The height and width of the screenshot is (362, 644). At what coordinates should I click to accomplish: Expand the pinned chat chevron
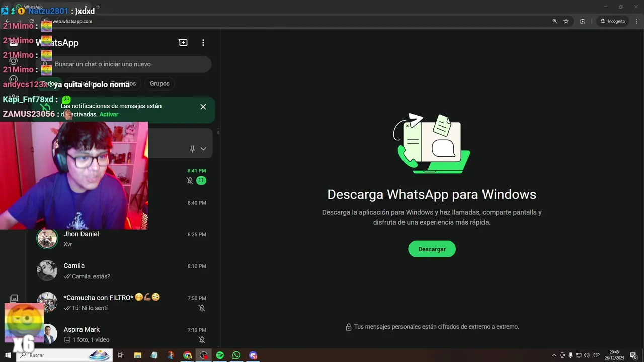(203, 149)
